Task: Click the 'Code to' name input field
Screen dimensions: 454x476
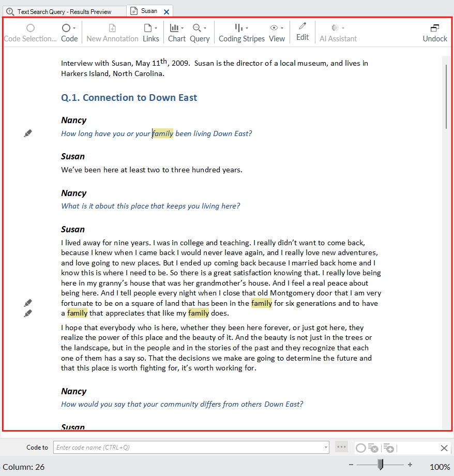Action: [188, 448]
